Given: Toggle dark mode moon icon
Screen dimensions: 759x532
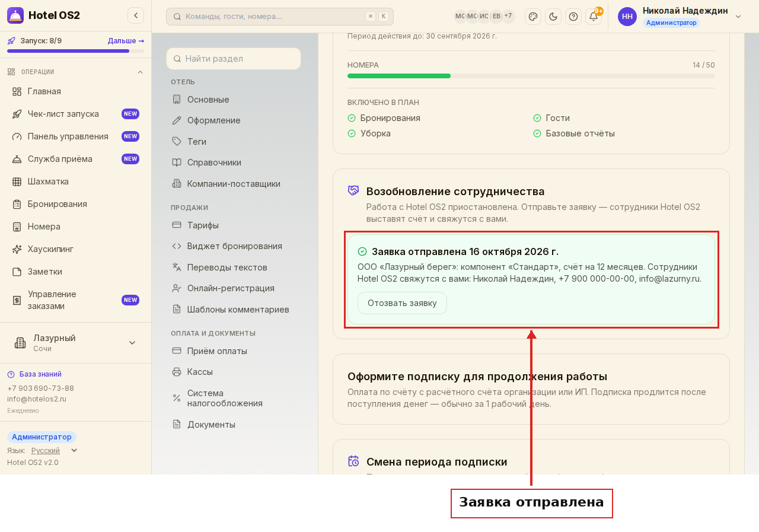Looking at the screenshot, I should (553, 17).
